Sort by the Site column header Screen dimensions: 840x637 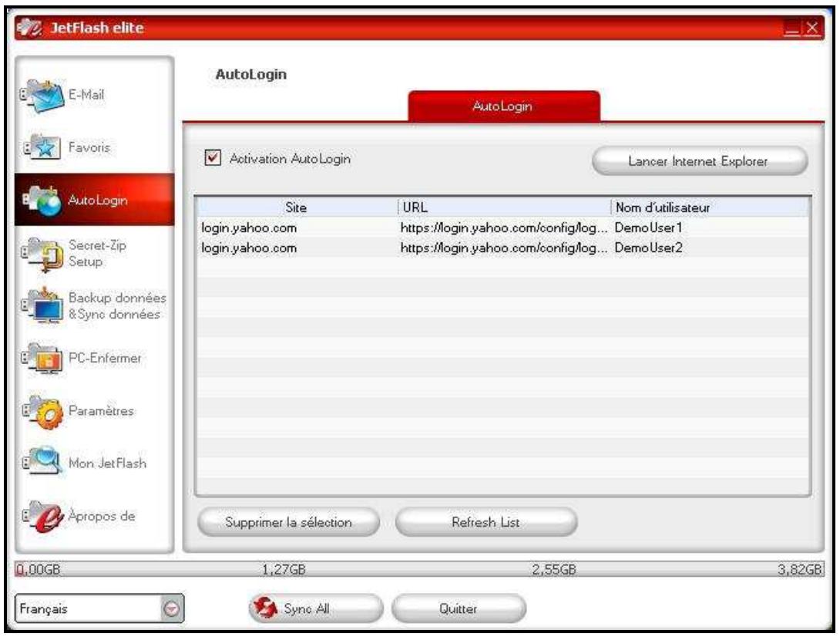(296, 207)
